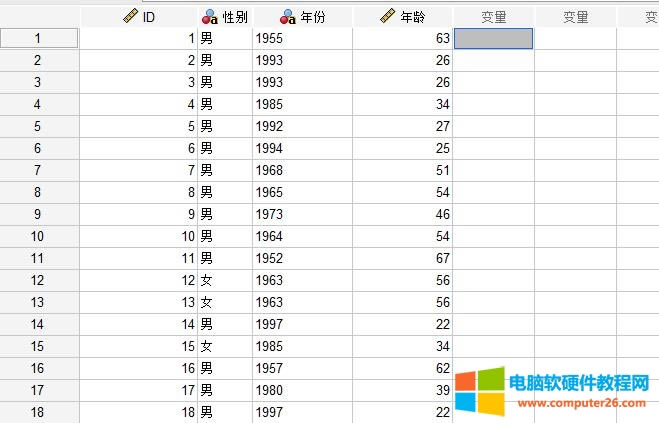Open the www.computer26.com link
Viewport: 659px width, 423px height.
tap(580, 403)
